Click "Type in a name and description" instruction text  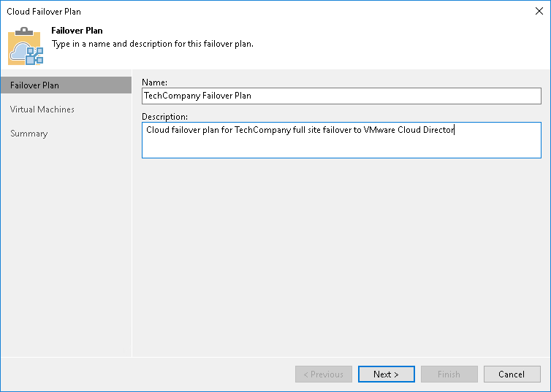pos(153,45)
